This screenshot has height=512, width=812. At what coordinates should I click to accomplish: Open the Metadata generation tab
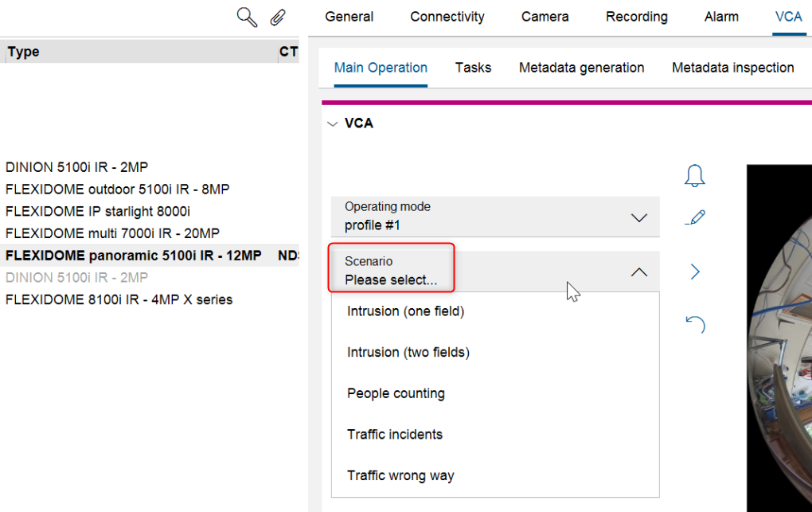point(581,68)
